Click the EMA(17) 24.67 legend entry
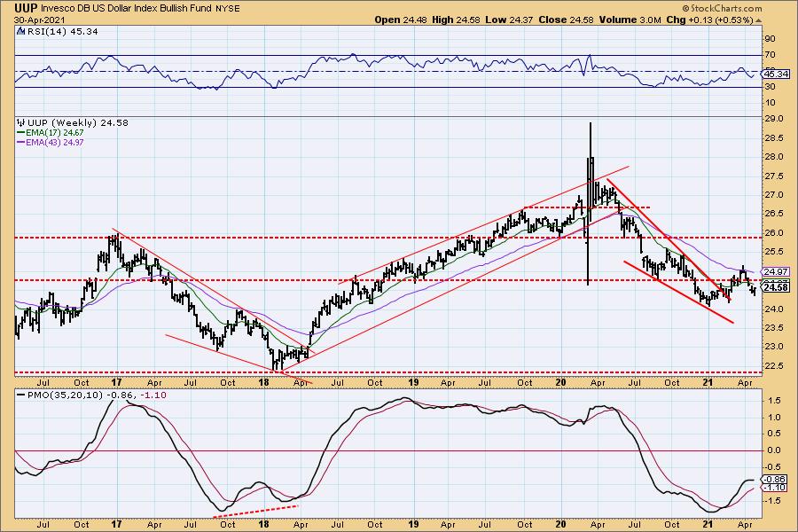Screen dimensions: 798x532 coord(50,132)
